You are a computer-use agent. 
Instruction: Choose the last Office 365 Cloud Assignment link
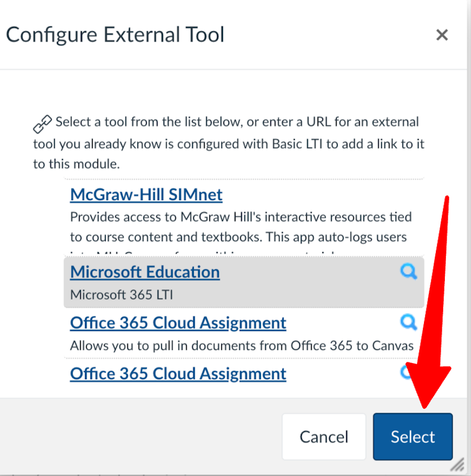[178, 374]
